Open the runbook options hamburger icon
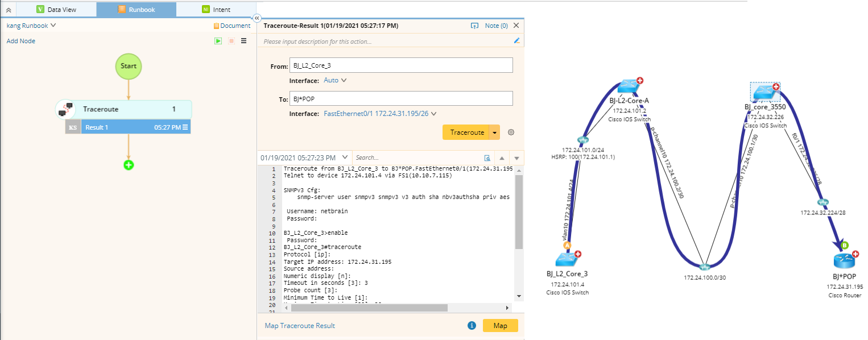 click(243, 41)
